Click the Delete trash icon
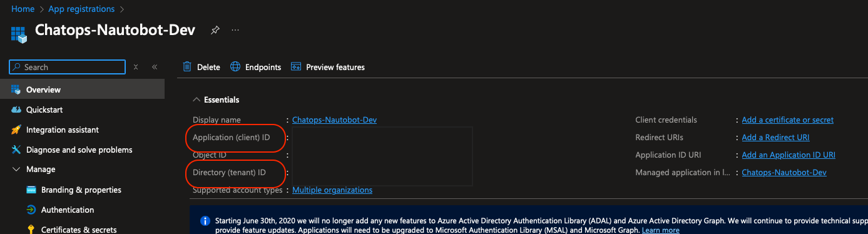 187,67
